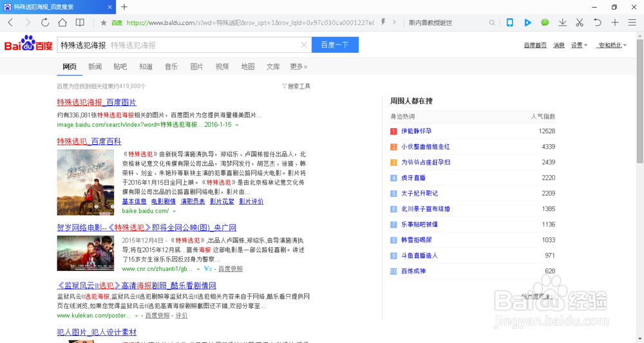Open the 基本信息 sublink
This screenshot has height=343, width=644.
[135, 201]
